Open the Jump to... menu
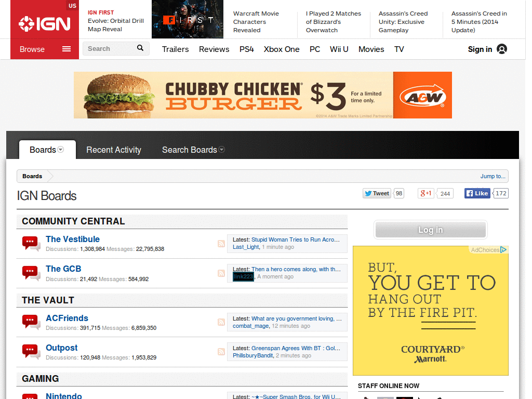 (493, 176)
